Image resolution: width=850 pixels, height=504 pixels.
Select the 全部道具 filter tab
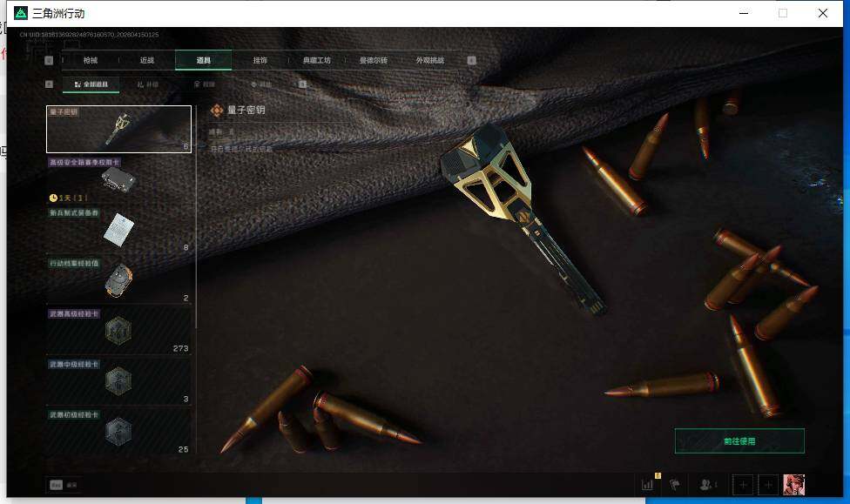click(x=91, y=84)
